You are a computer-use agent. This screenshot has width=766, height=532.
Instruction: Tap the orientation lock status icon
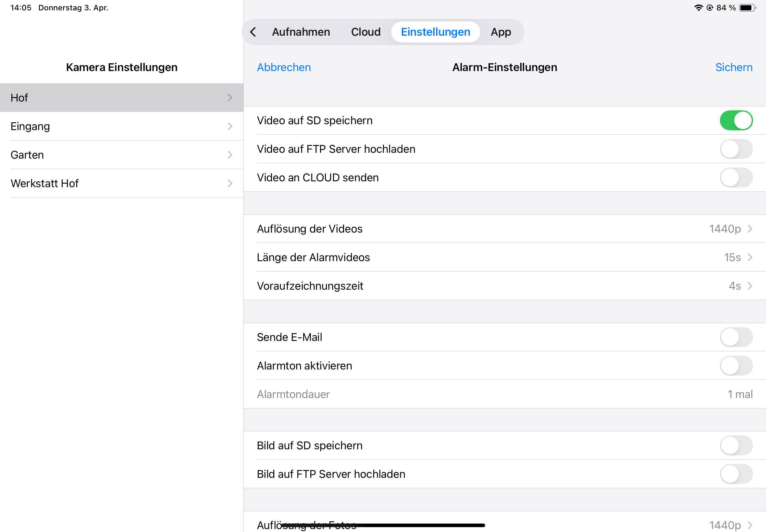[710, 8]
